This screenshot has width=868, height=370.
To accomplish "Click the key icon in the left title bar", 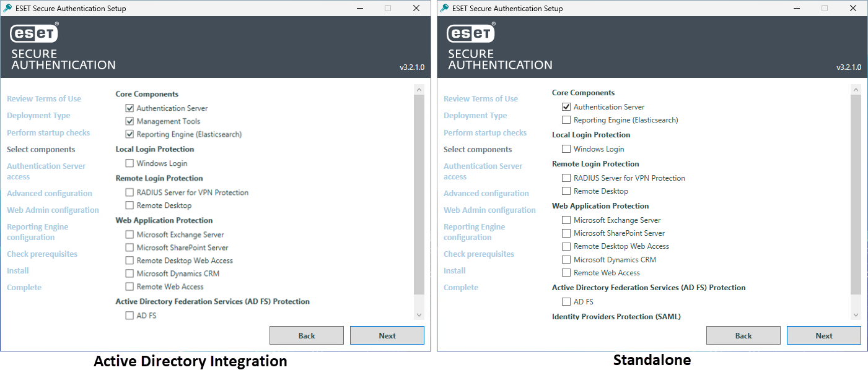I will click(x=8, y=8).
